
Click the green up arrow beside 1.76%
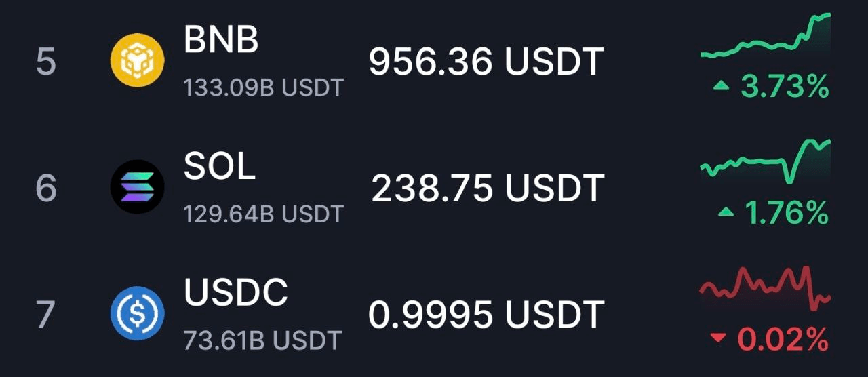[726, 212]
